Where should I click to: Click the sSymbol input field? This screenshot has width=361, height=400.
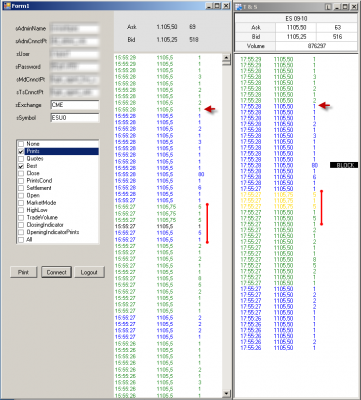(x=75, y=118)
